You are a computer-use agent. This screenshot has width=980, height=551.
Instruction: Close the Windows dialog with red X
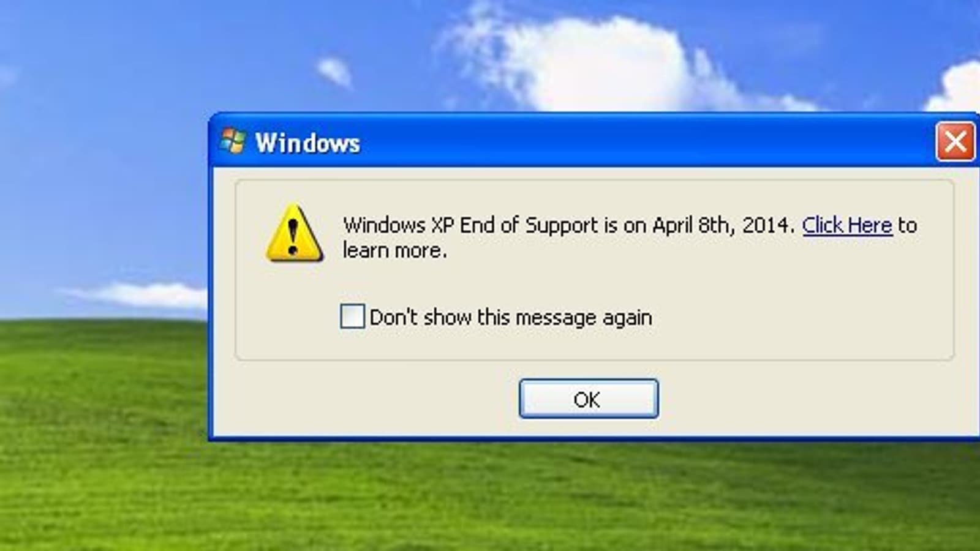(955, 142)
